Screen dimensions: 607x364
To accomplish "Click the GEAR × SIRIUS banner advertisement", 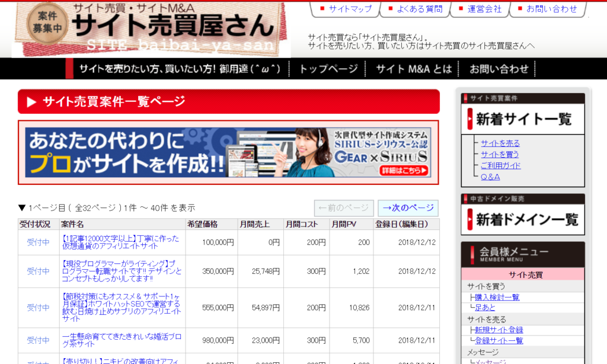I will (x=228, y=152).
